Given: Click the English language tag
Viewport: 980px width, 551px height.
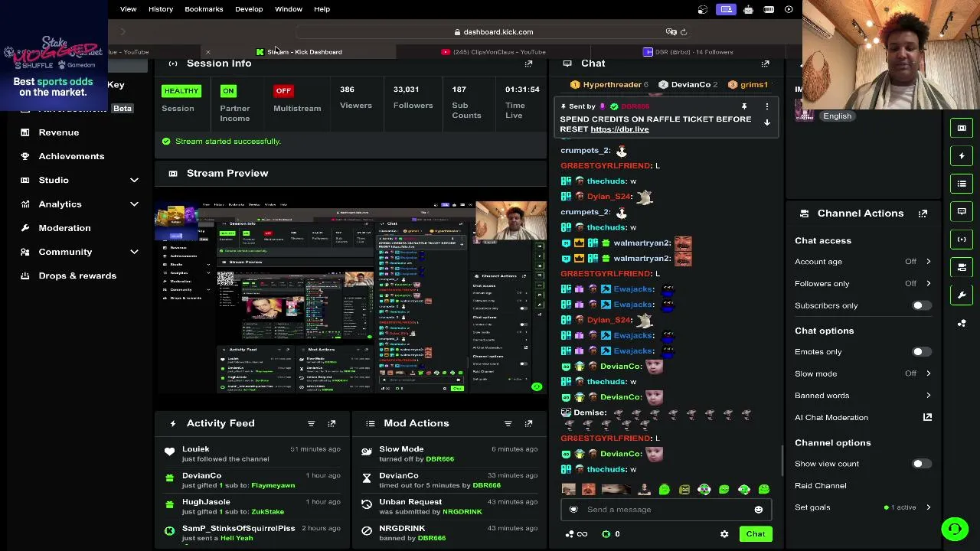Looking at the screenshot, I should click(837, 116).
